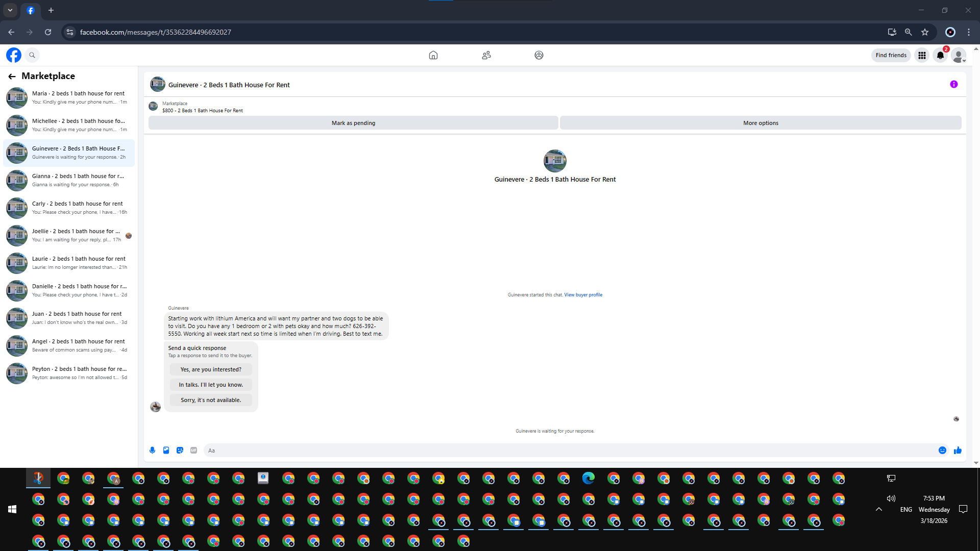Show hidden system tray icons

tap(878, 509)
